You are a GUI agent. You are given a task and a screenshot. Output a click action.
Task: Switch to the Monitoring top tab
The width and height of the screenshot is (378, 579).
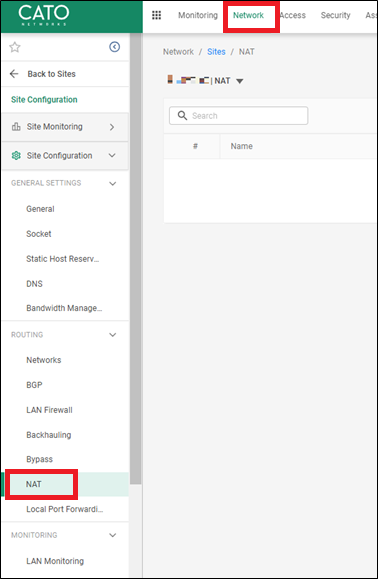(x=198, y=15)
